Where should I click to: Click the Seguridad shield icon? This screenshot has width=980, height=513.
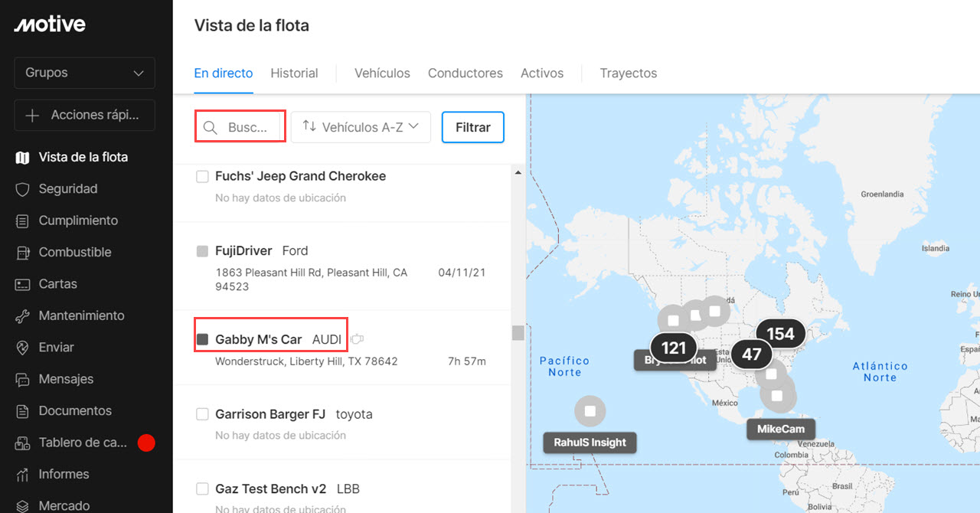click(x=23, y=189)
